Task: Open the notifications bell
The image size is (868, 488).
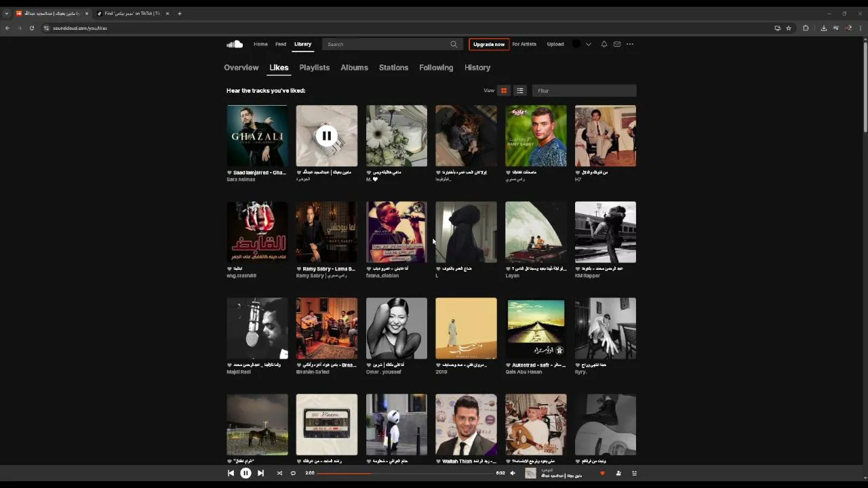Action: click(x=604, y=44)
